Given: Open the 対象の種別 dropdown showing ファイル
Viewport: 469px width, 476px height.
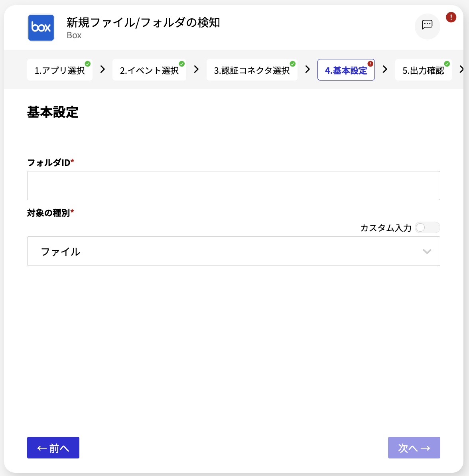Looking at the screenshot, I should pos(234,251).
